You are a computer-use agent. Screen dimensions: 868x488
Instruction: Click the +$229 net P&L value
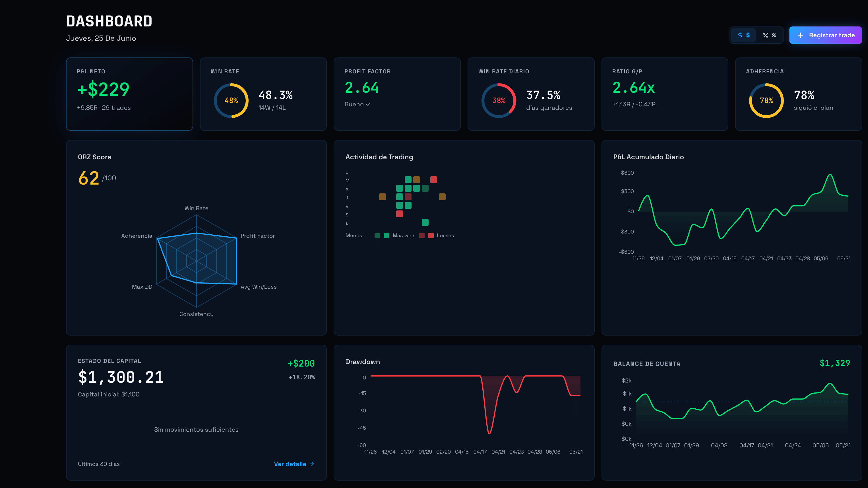pos(103,89)
